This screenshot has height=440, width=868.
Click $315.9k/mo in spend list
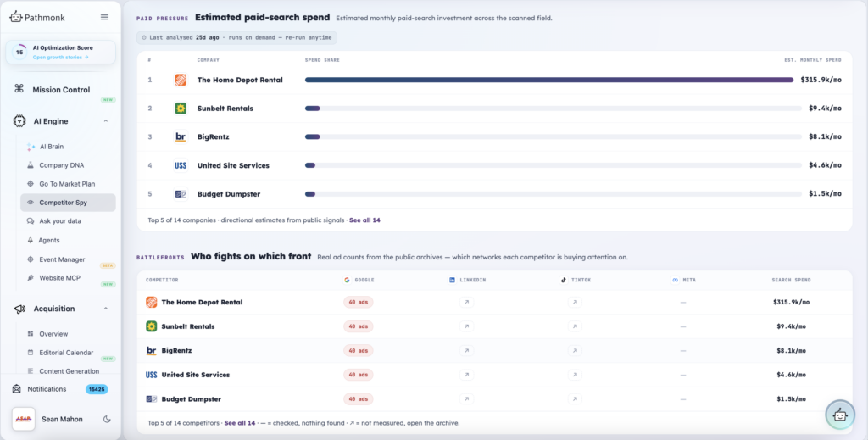[821, 80]
